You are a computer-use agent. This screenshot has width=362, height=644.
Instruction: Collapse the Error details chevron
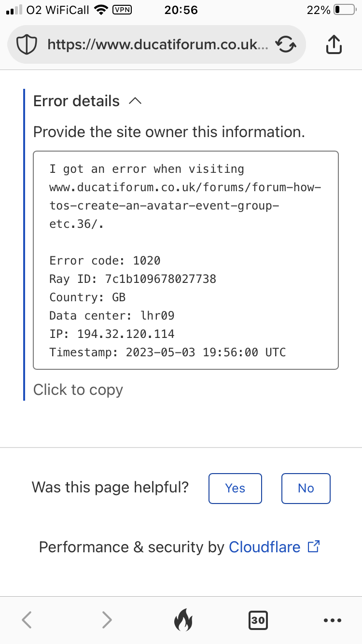tap(136, 101)
